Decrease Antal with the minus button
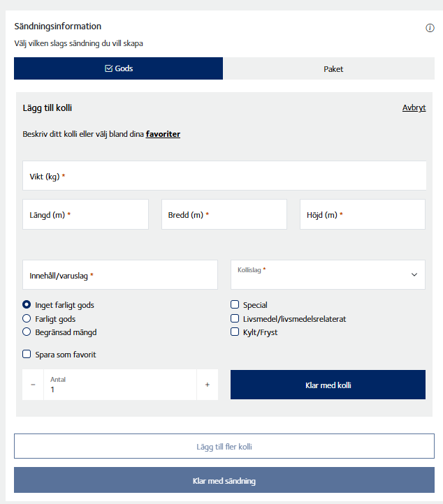 coord(33,385)
